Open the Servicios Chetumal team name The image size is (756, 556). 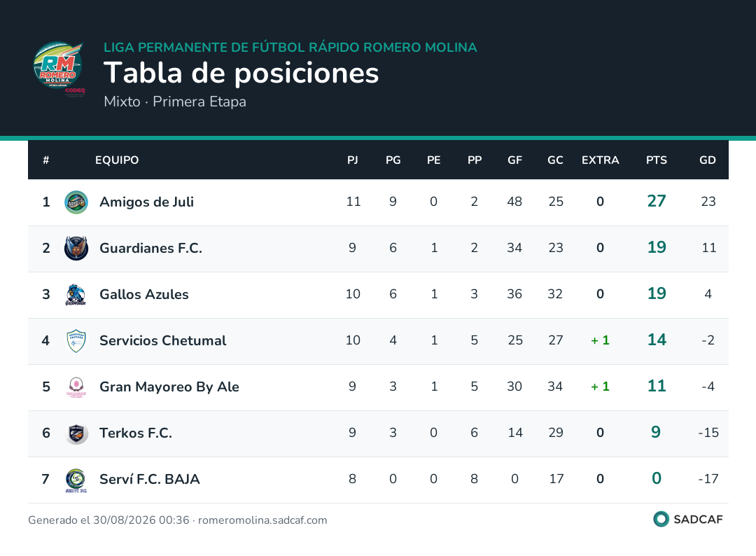point(162,340)
